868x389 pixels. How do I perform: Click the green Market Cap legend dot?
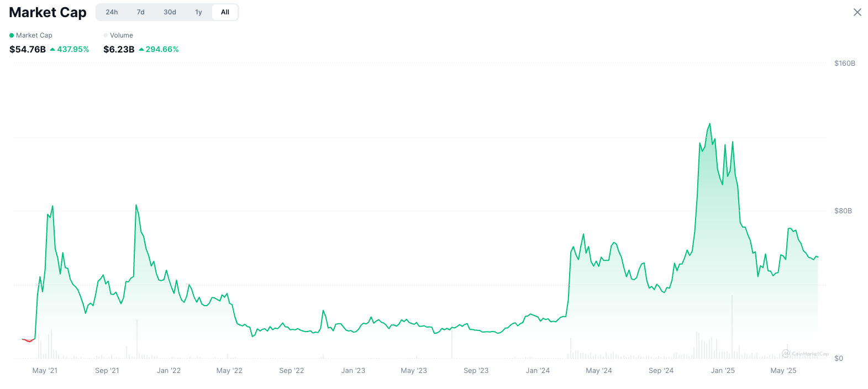coord(11,35)
